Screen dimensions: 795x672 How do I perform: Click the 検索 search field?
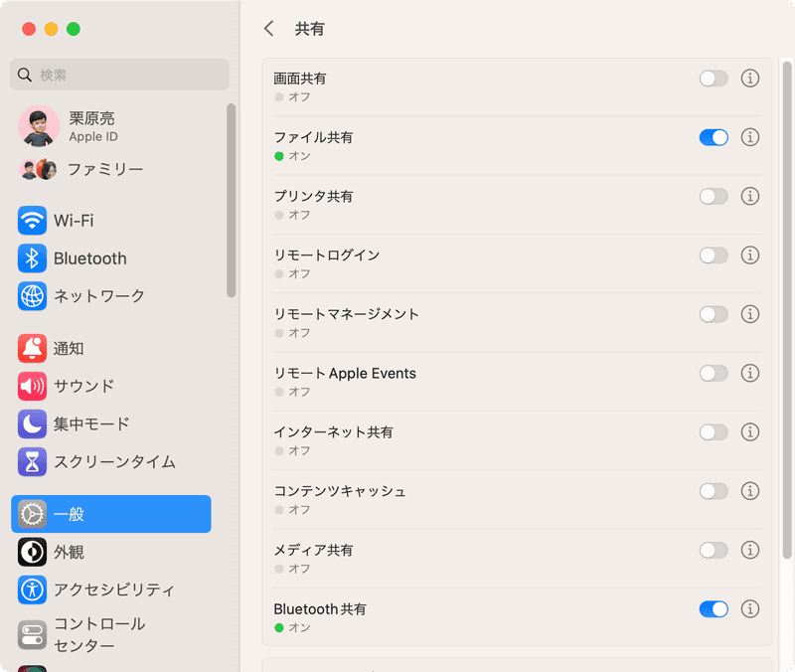[x=119, y=75]
